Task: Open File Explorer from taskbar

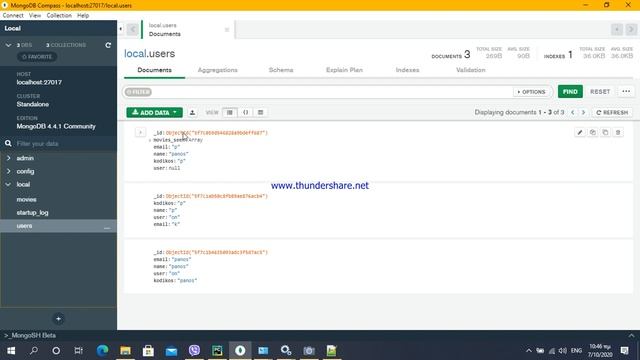Action: [125, 351]
